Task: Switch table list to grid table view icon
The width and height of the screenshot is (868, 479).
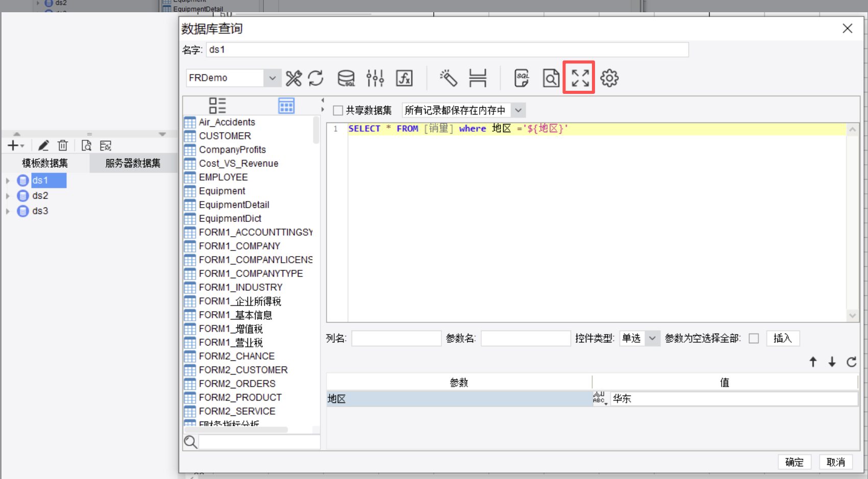Action: pyautogui.click(x=286, y=106)
